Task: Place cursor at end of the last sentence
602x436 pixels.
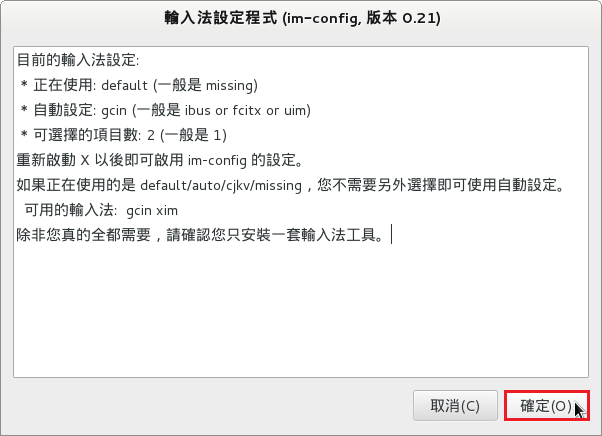Action: click(390, 235)
